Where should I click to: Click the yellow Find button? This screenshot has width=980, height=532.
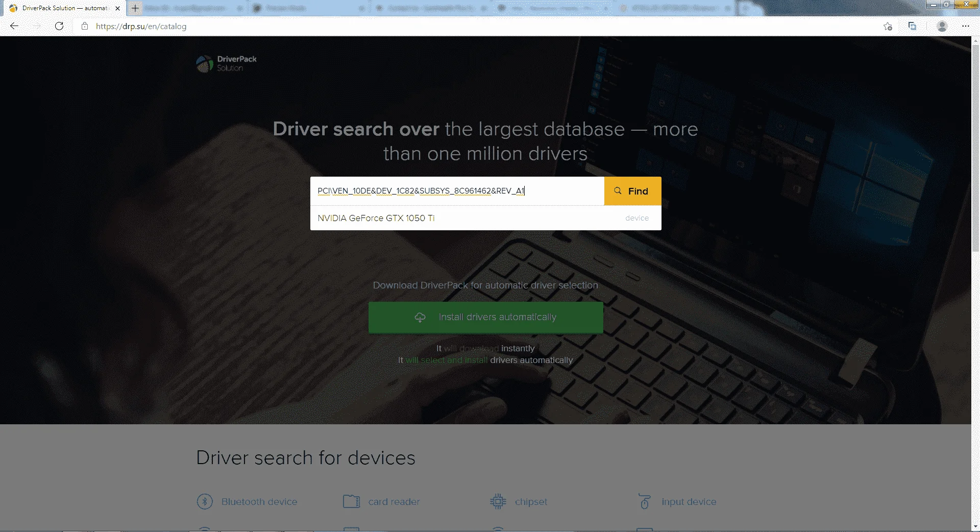tap(632, 191)
